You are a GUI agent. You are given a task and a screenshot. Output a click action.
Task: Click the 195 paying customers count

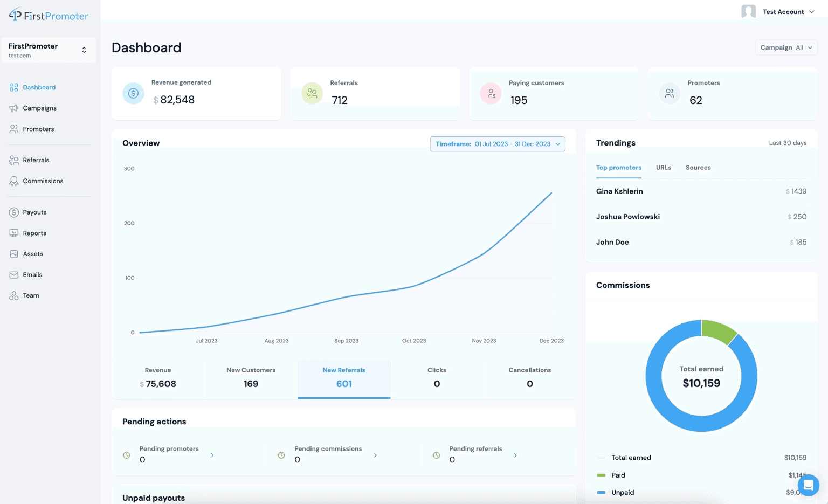click(519, 100)
